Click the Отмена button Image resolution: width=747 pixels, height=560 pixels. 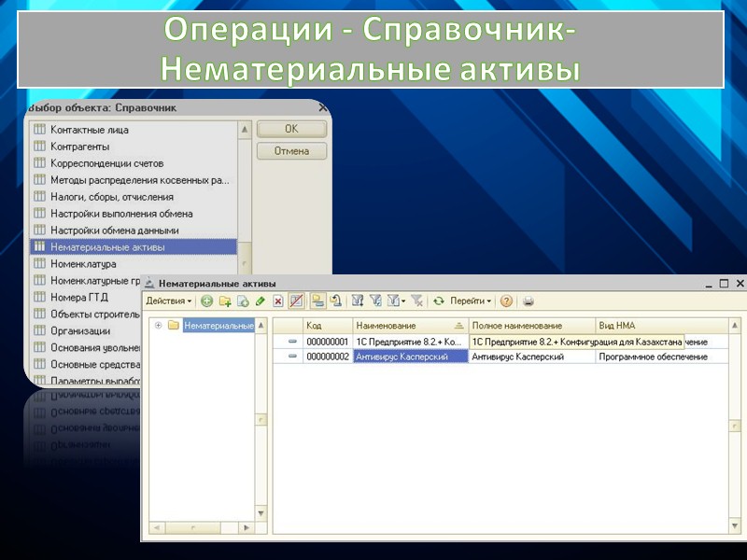click(291, 151)
